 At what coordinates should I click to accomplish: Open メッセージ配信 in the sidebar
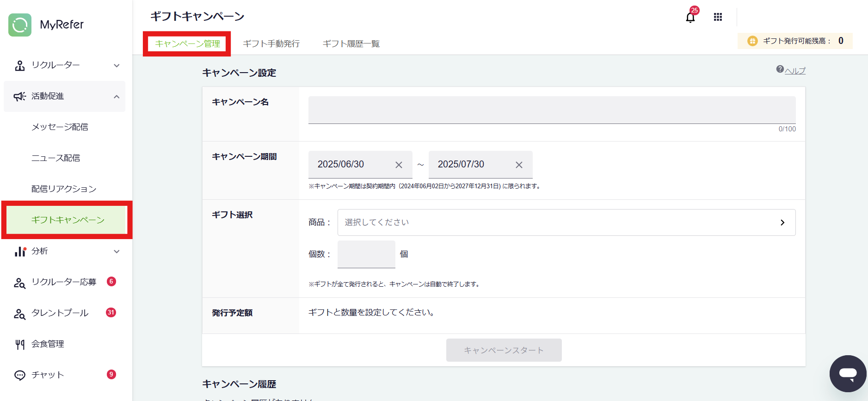60,127
